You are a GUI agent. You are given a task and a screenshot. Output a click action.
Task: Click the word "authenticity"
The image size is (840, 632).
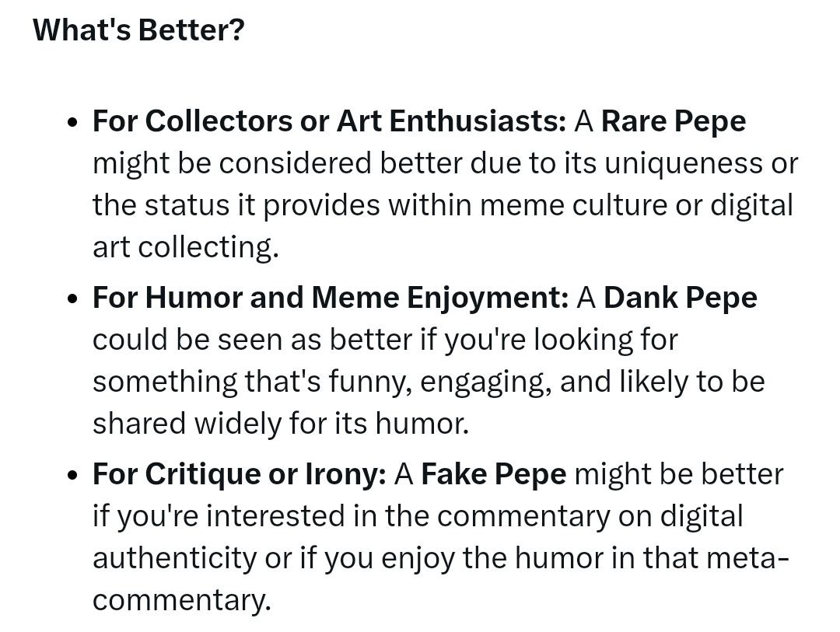(x=175, y=557)
